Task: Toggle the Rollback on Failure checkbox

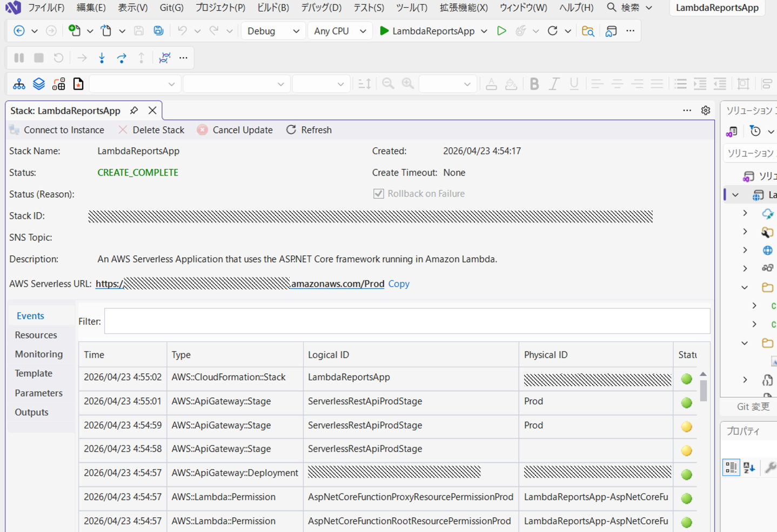Action: 378,193
